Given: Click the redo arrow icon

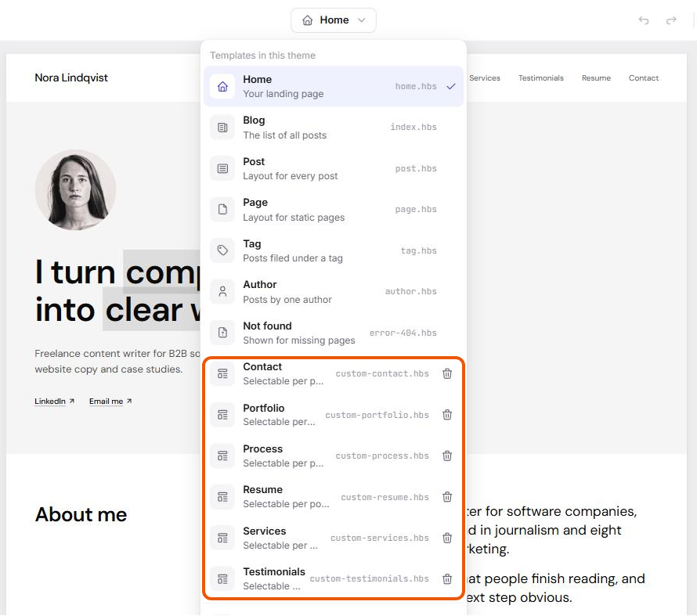Looking at the screenshot, I should [671, 20].
